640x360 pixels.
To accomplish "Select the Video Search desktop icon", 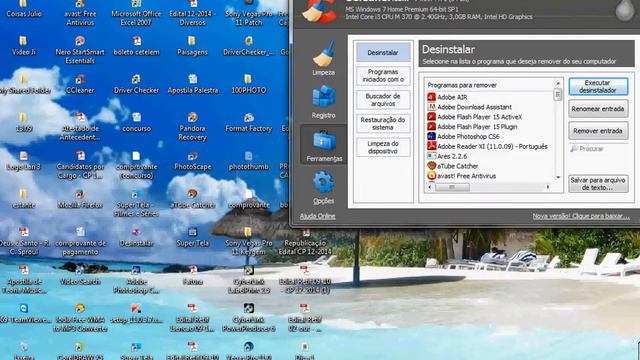I will (80, 275).
